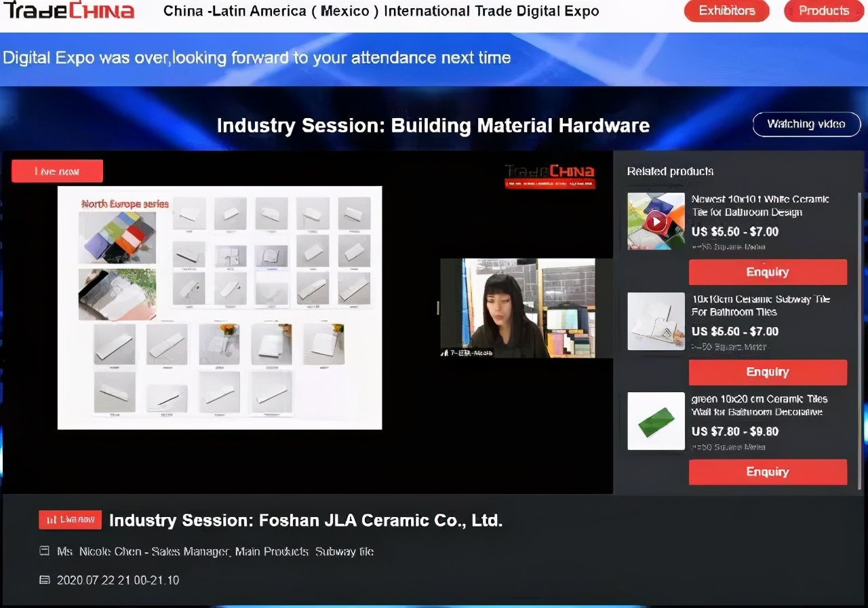
Task: Open the 10x10cm Ceramic Subway Tile thumbnail
Action: click(656, 321)
